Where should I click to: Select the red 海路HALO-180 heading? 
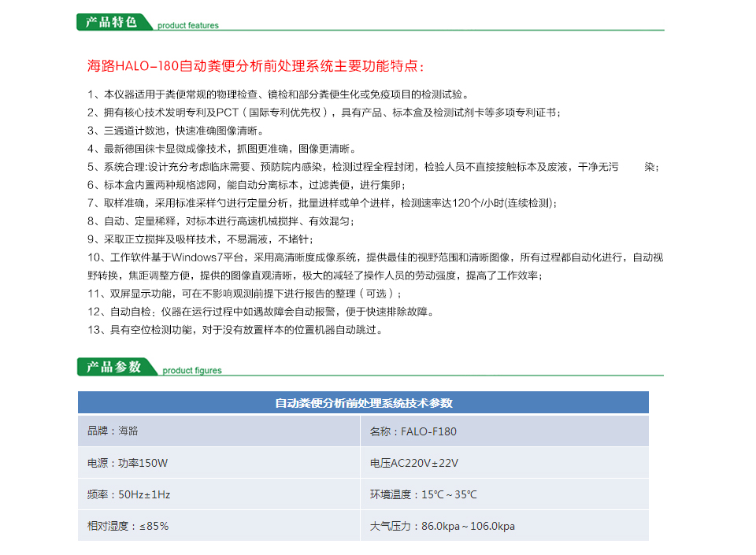click(256, 66)
